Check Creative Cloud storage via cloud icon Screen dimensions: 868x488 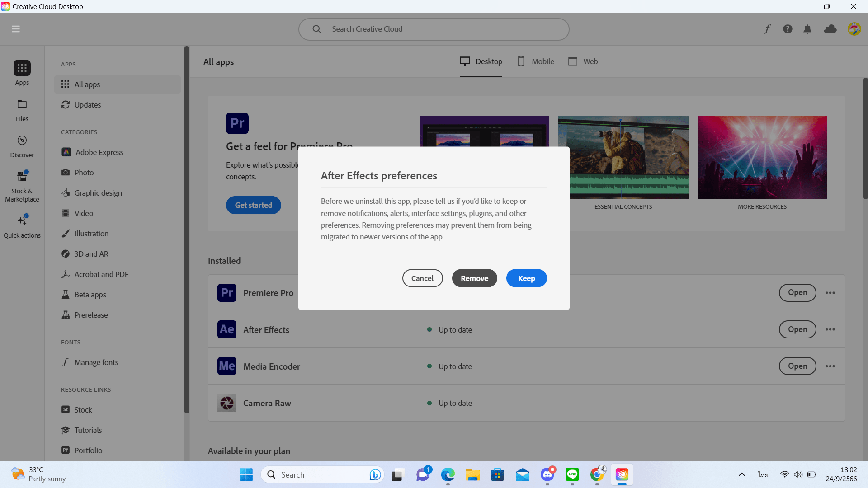830,29
